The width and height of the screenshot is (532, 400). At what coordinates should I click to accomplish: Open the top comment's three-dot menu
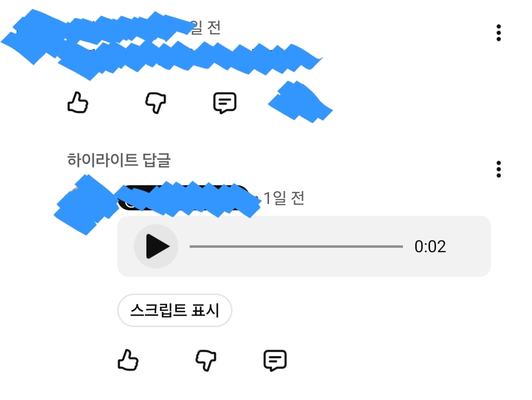[499, 33]
